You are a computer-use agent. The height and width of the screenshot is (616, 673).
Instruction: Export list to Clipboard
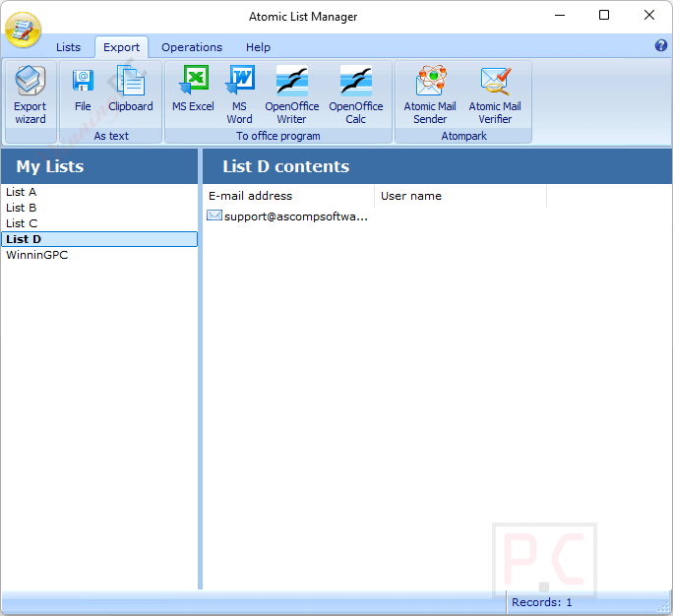(x=131, y=90)
